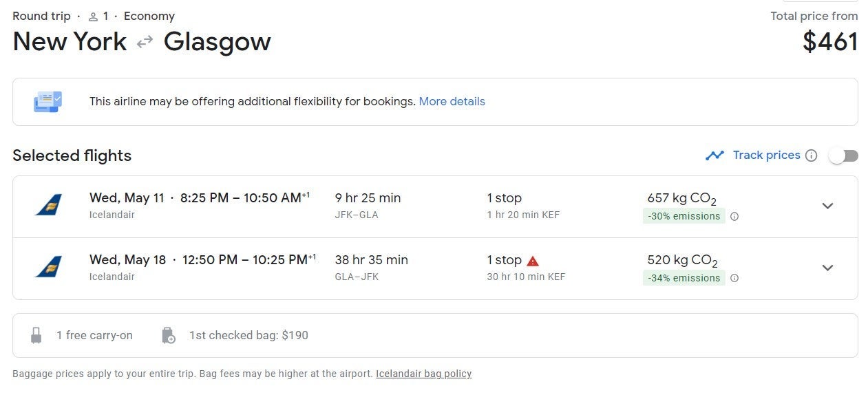Click the Track prices trend graph icon
868x397 pixels.
pos(714,155)
